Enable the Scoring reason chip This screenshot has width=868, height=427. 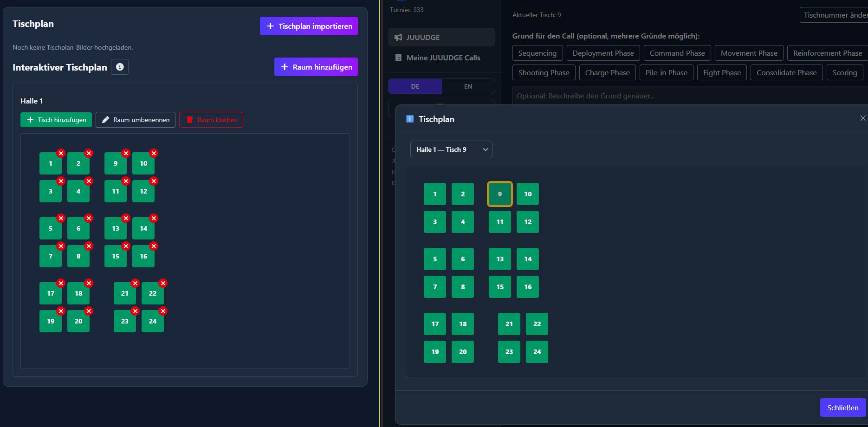(844, 73)
